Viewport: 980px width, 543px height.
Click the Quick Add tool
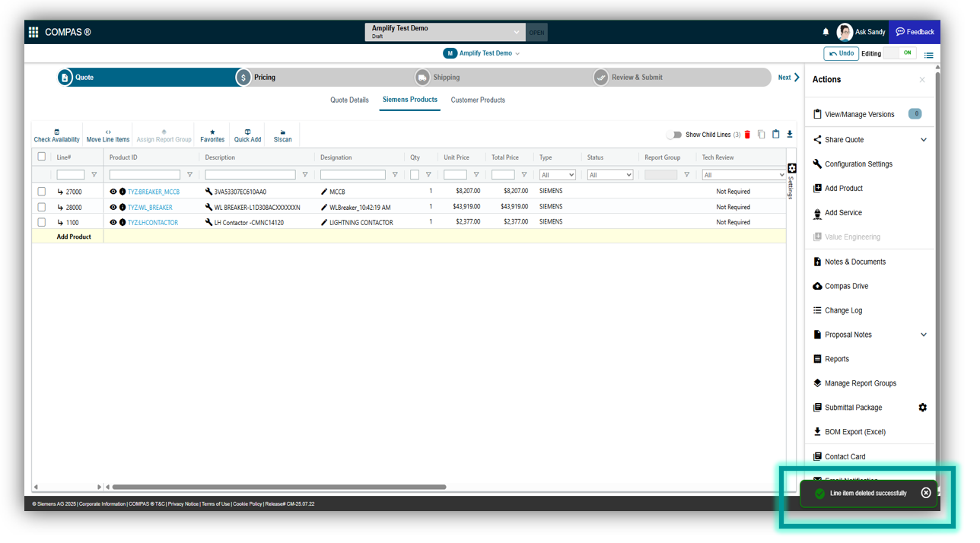coord(247,135)
